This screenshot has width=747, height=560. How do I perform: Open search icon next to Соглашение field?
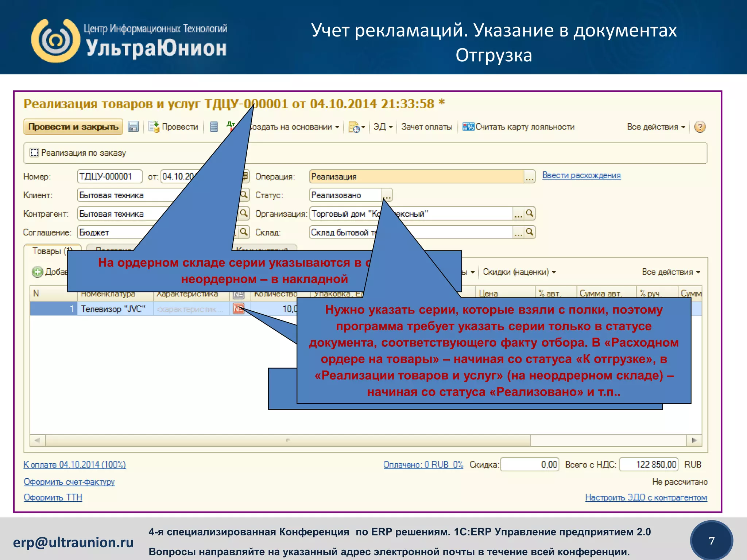click(244, 232)
